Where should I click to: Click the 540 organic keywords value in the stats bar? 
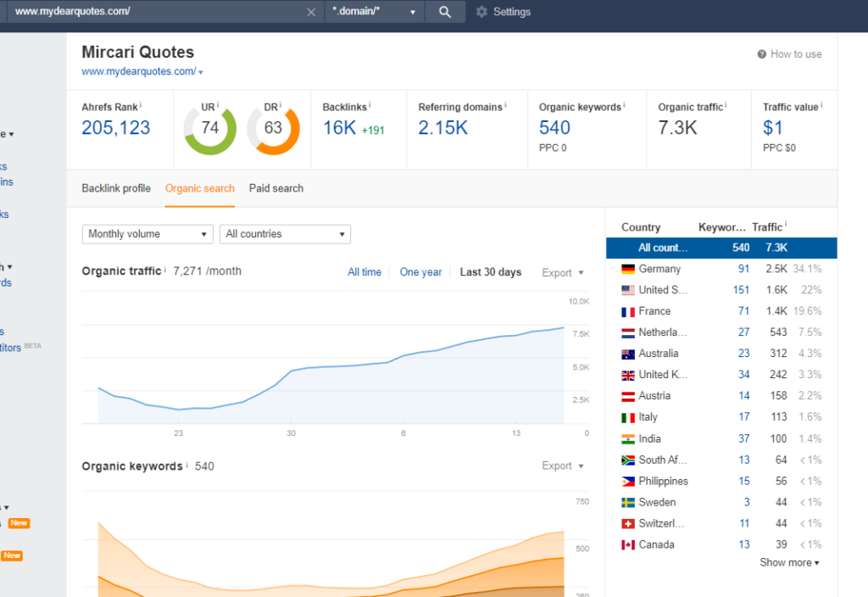click(554, 128)
